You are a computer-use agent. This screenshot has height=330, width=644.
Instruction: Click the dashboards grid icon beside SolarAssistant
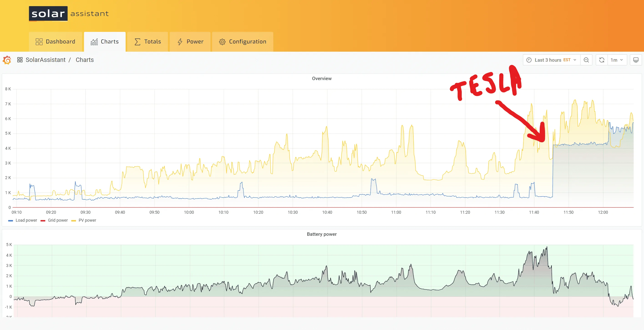20,60
